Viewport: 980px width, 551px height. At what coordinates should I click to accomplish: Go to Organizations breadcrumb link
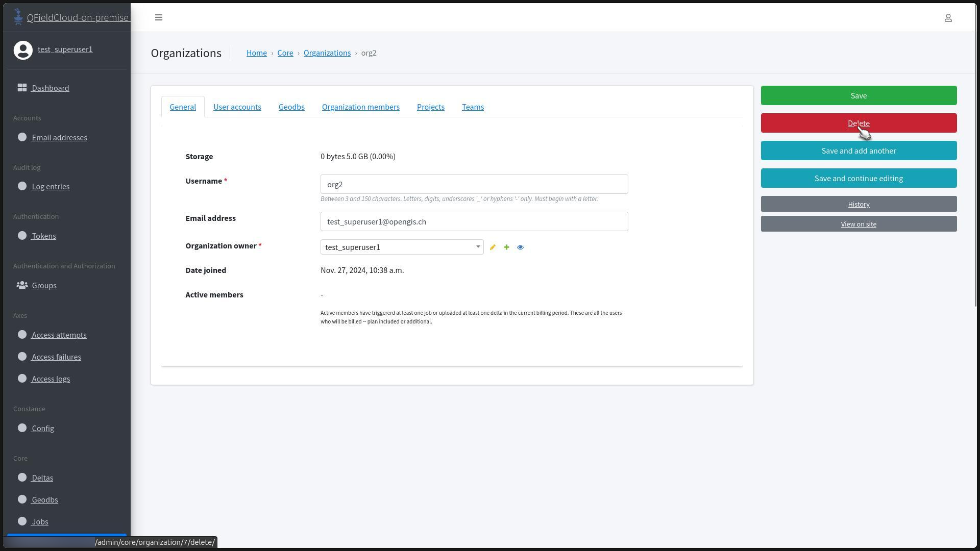click(x=327, y=53)
